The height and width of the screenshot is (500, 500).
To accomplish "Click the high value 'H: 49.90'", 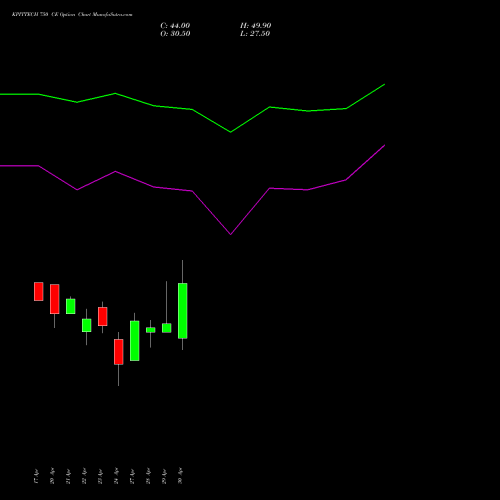I will click(x=256, y=26).
